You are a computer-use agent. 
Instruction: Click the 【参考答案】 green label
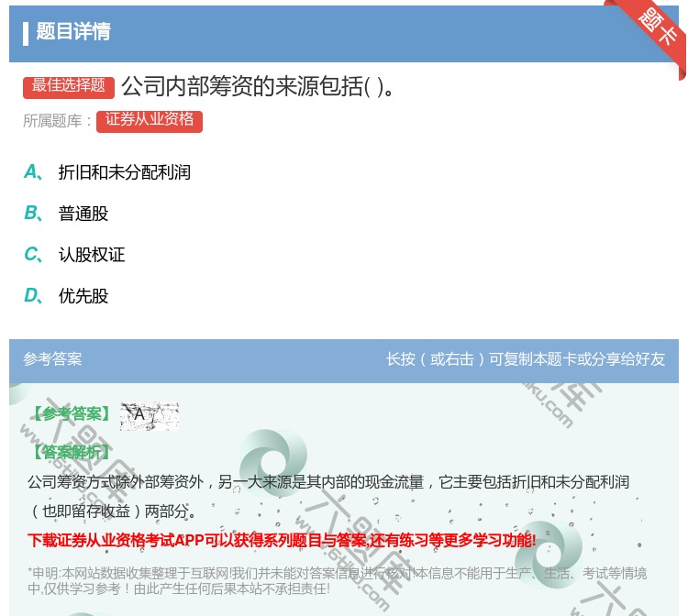point(70,414)
